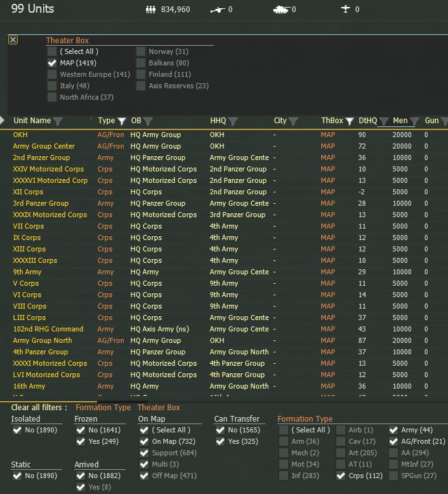Uncheck AG/Front (21) formation type
The image size is (448, 494).
[393, 442]
